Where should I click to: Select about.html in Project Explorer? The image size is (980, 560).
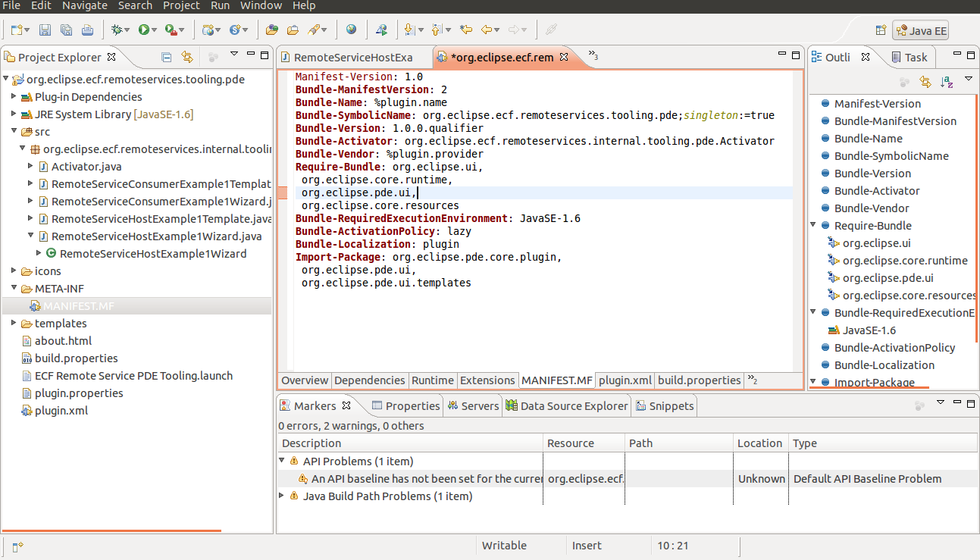click(63, 341)
